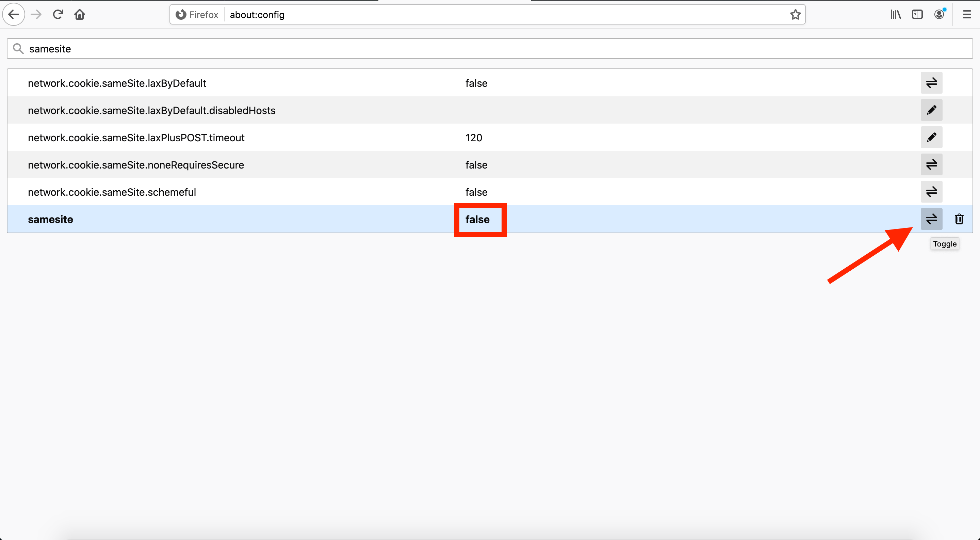Viewport: 980px width, 540px height.
Task: Show sidebars via the toolbar icon
Action: coord(917,14)
